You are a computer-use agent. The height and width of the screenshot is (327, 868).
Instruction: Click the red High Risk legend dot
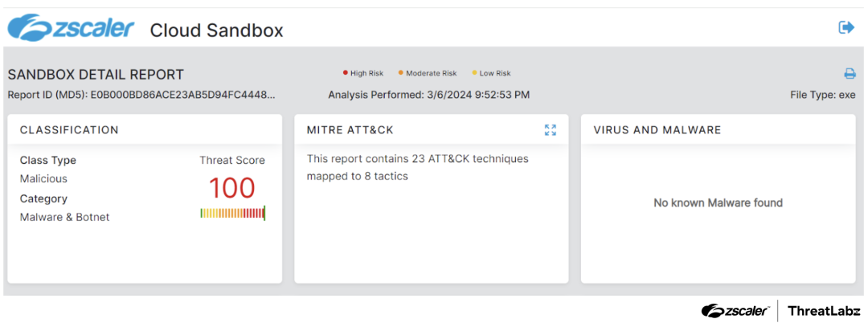346,73
